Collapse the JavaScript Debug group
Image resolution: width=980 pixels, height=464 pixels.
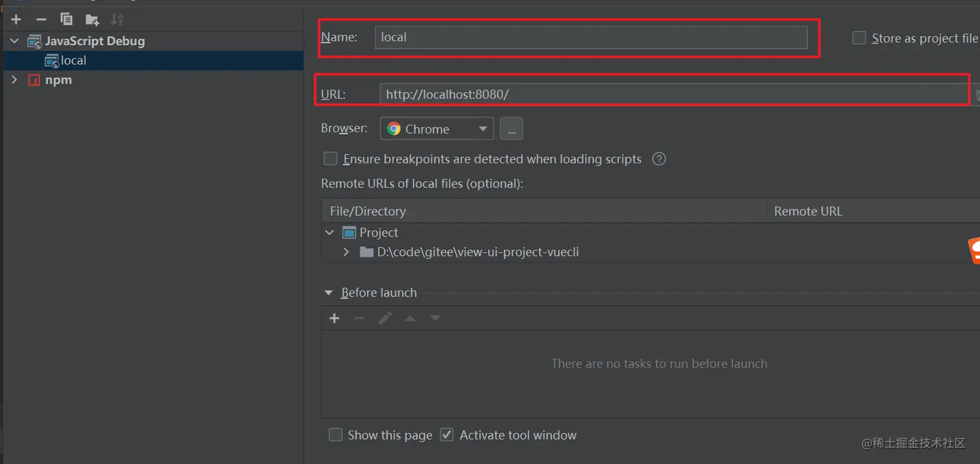tap(14, 41)
